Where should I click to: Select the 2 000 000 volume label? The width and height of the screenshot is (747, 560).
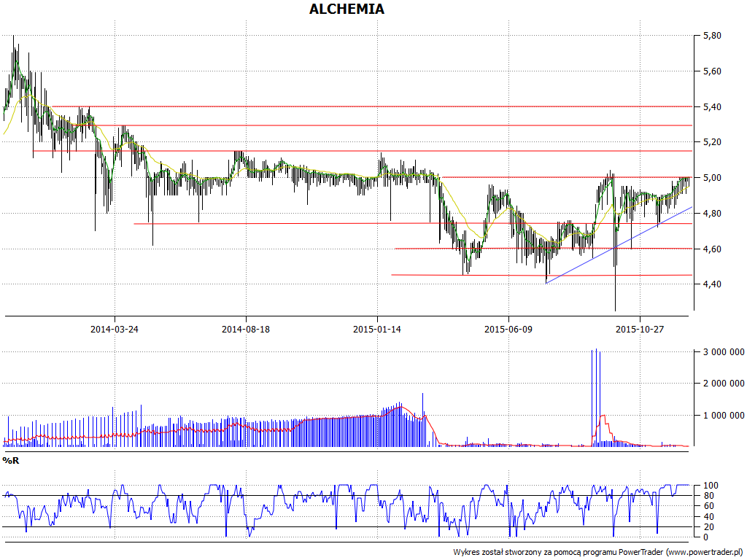tap(724, 384)
